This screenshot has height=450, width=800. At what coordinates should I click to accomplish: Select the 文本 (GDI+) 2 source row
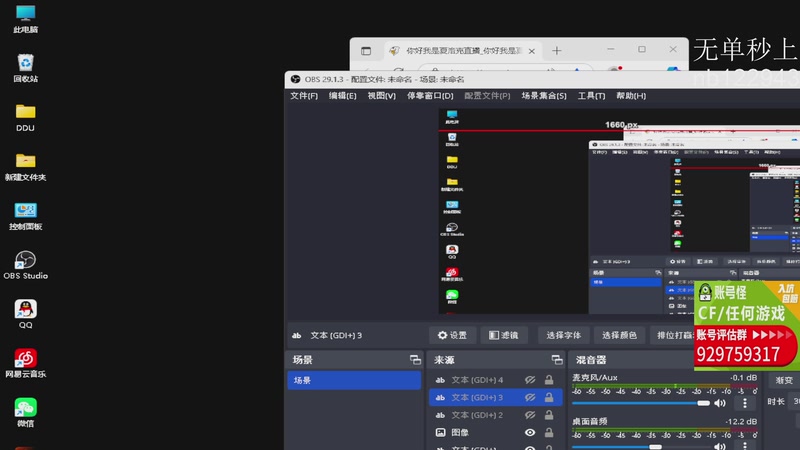[495, 415]
